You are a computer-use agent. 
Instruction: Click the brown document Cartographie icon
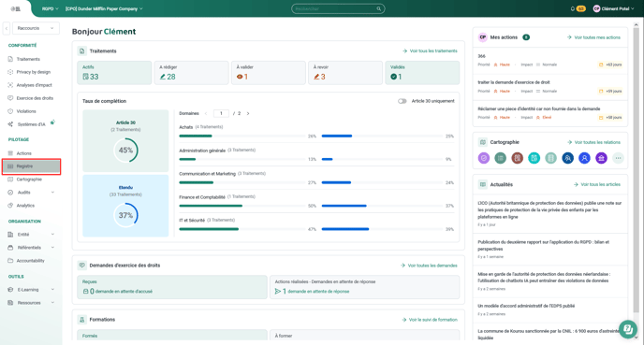click(x=517, y=158)
